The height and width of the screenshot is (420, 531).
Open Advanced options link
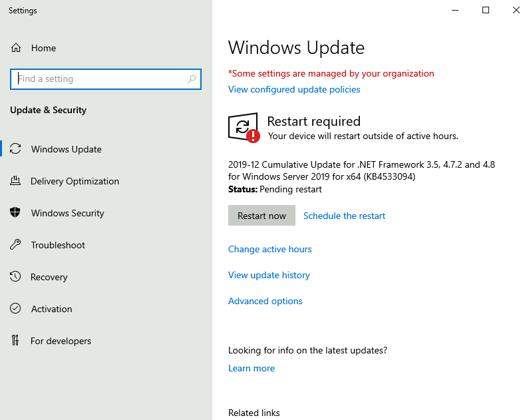pyautogui.click(x=265, y=301)
